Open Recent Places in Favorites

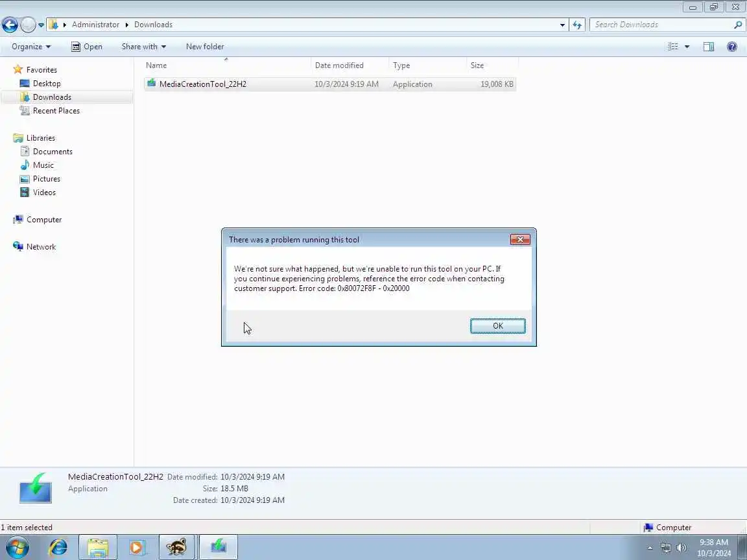[x=56, y=110]
